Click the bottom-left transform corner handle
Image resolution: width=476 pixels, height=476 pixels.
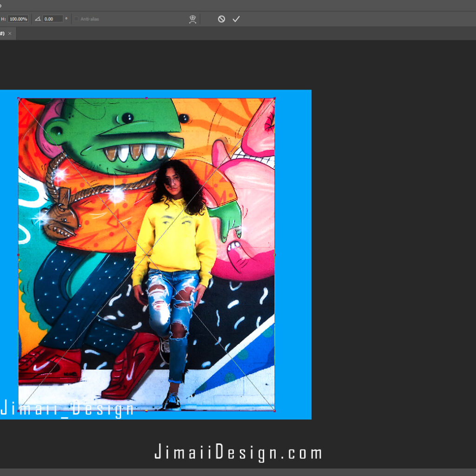[19, 410]
